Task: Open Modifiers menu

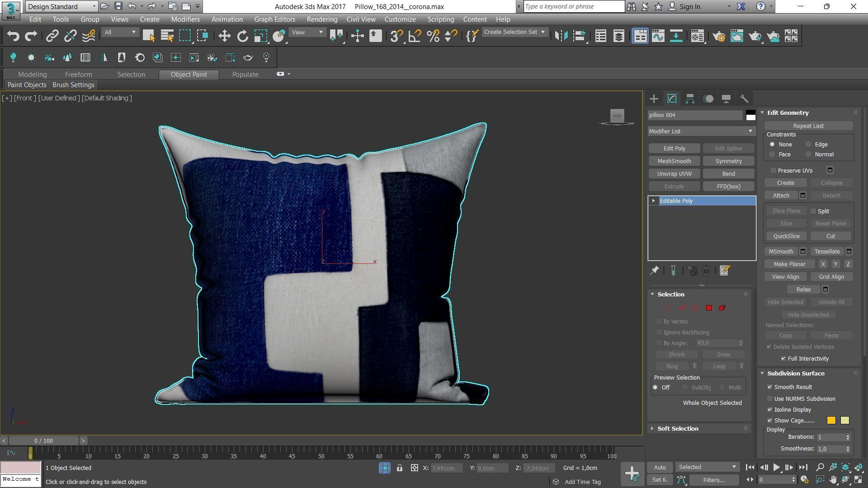Action: [x=185, y=19]
